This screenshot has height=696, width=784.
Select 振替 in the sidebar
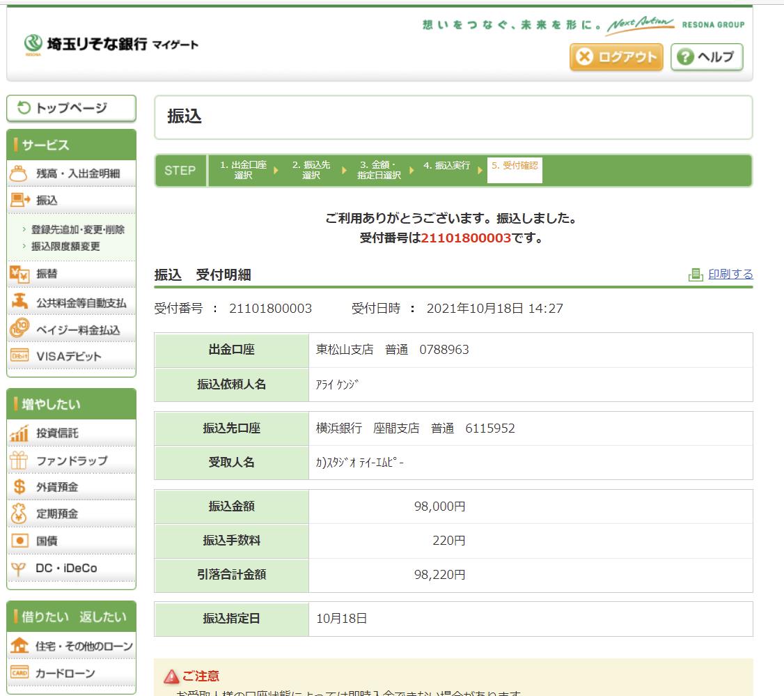tap(47, 274)
